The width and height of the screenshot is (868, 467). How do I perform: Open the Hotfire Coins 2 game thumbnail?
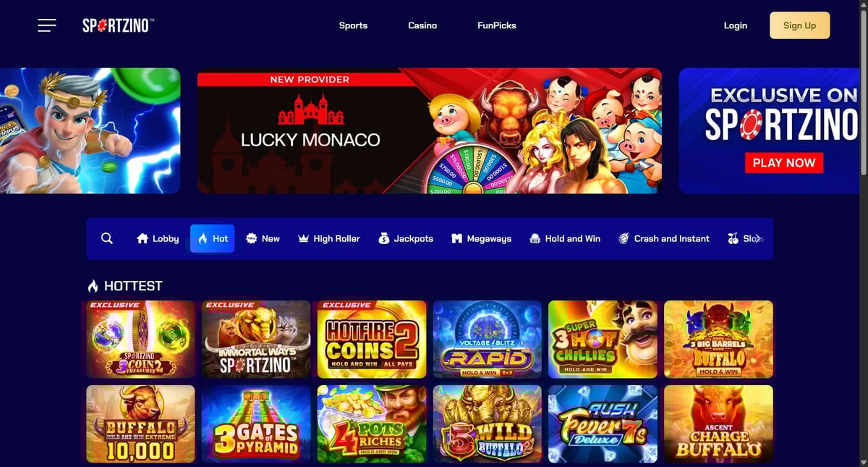tap(372, 340)
